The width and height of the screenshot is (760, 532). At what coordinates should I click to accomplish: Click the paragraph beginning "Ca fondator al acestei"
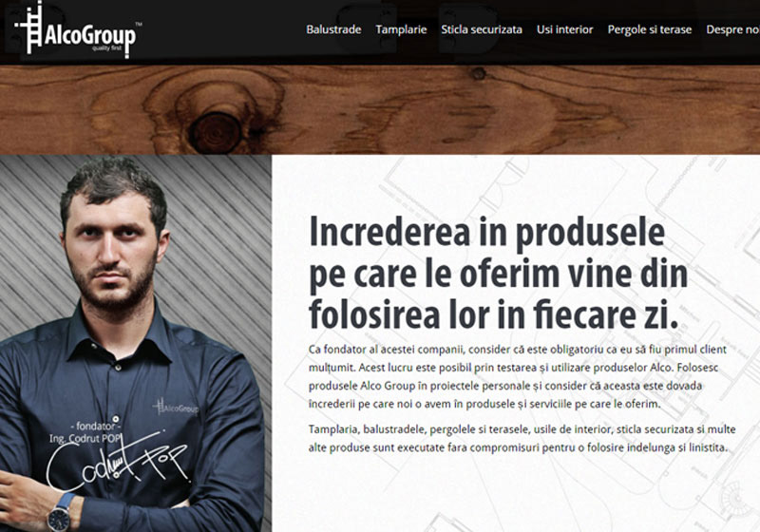tap(518, 376)
